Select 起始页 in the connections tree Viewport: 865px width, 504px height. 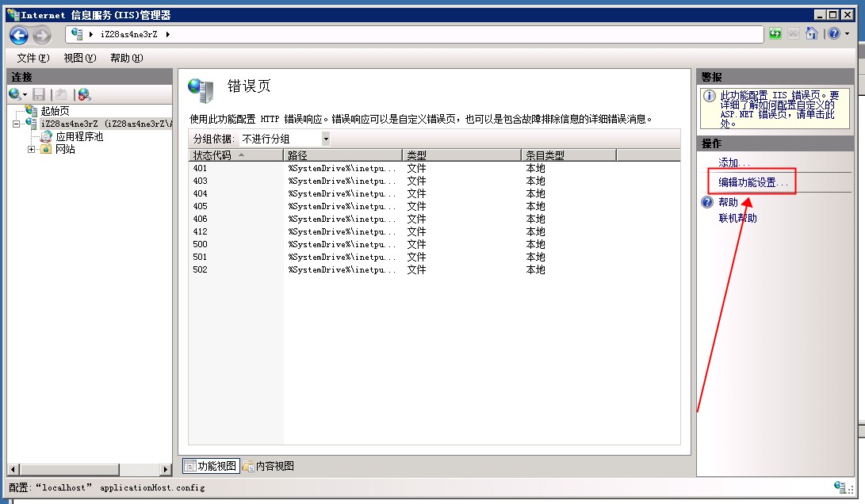(x=55, y=111)
